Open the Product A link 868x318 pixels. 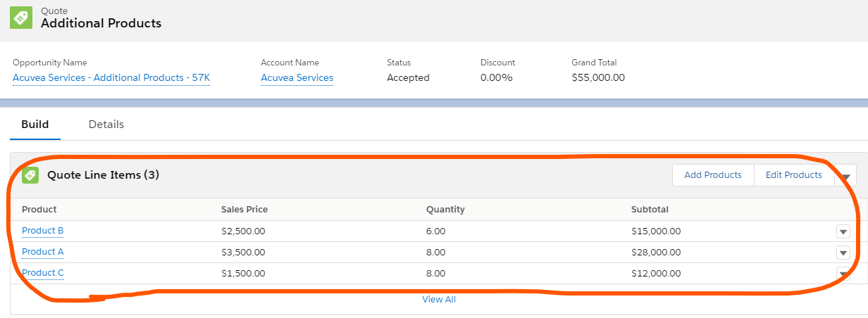pyautogui.click(x=43, y=252)
